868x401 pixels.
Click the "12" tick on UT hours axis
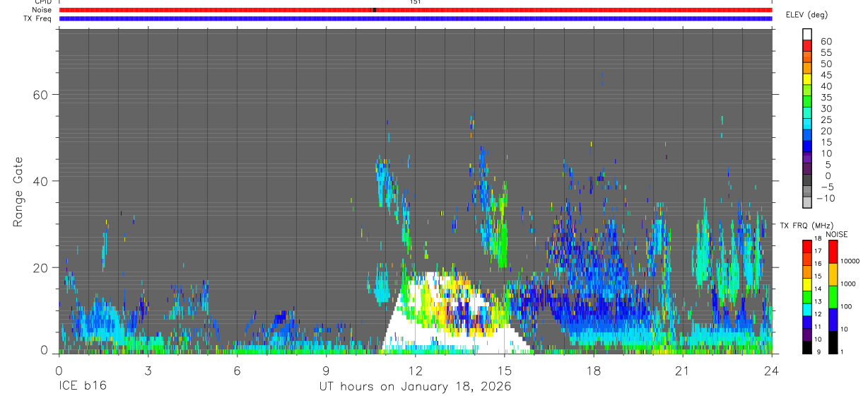click(415, 371)
